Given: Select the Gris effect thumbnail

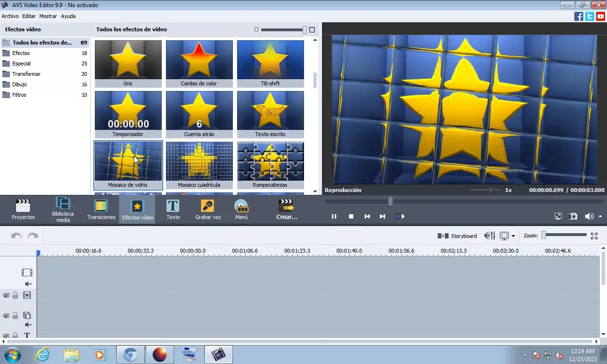Looking at the screenshot, I should 128,64.
